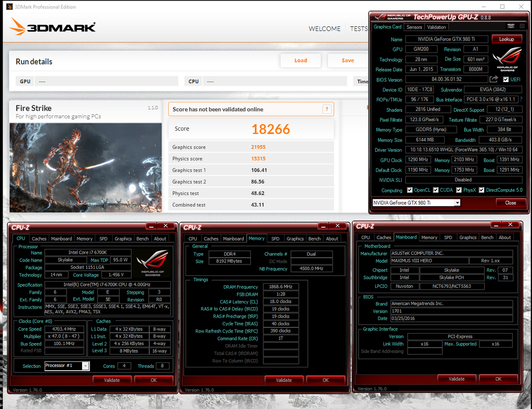
Task: Click Validate in the CPU-Z memory window
Action: click(284, 380)
